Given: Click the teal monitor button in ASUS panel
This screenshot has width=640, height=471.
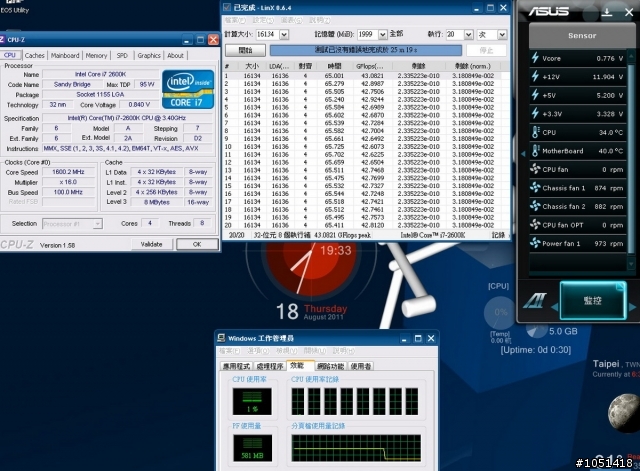Looking at the screenshot, I should click(x=593, y=301).
